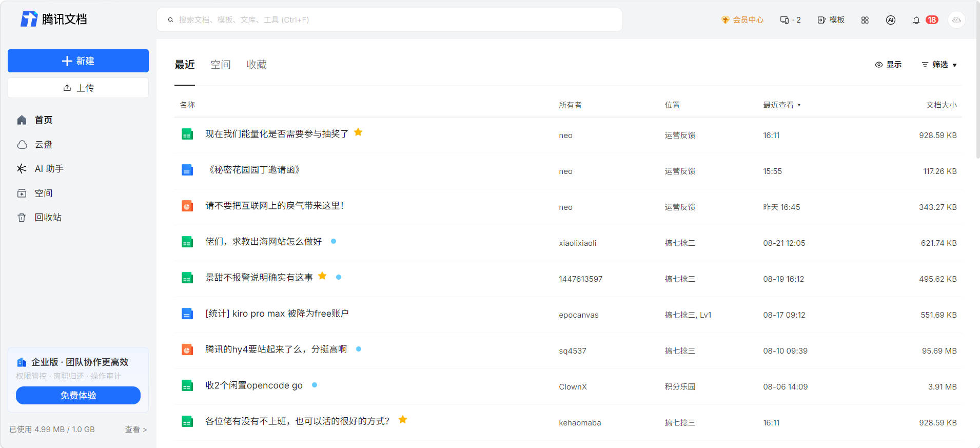Click the 文档大小 column header
980x448 pixels.
coord(942,105)
